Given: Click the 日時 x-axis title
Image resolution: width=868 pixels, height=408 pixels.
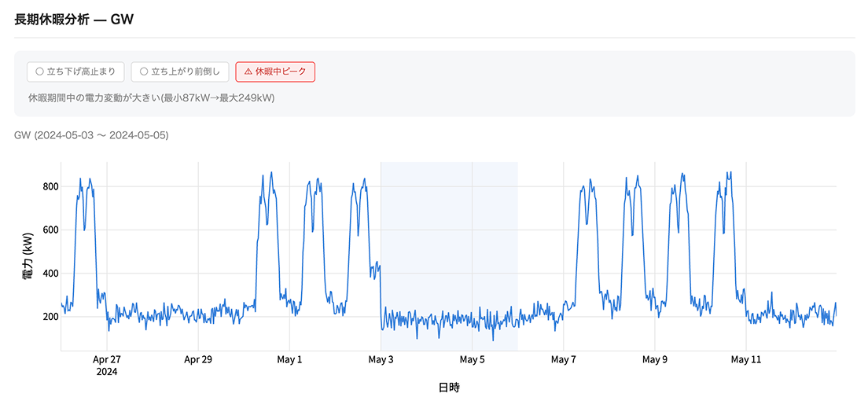Looking at the screenshot, I should click(449, 388).
